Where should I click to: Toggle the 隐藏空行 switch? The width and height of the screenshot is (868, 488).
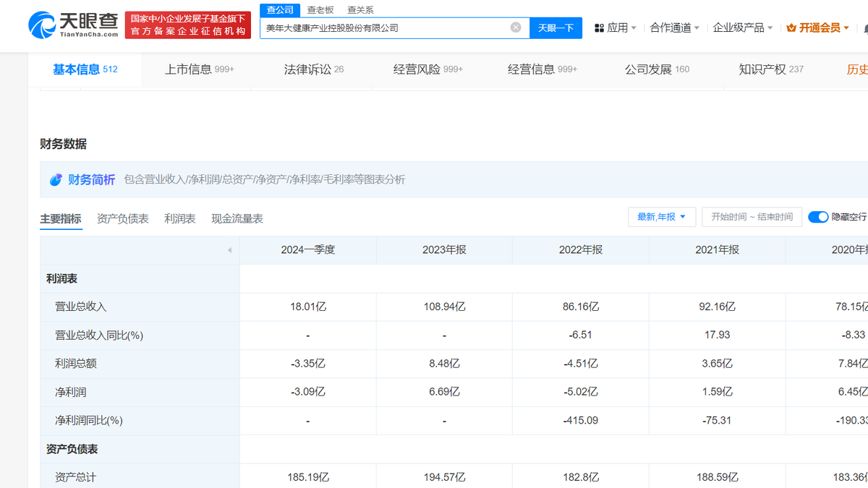point(818,217)
